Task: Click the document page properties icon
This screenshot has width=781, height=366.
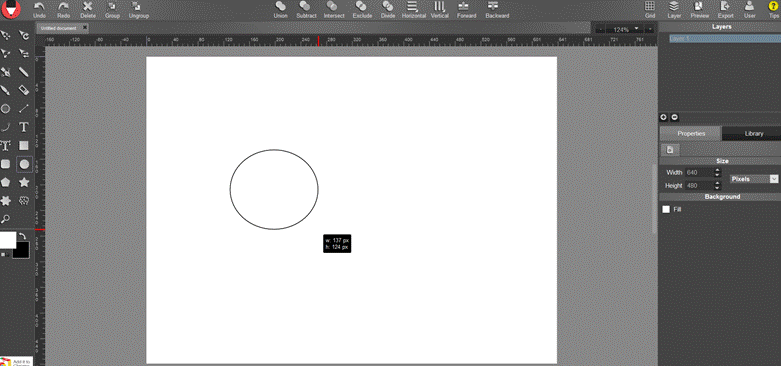Action: click(x=670, y=149)
